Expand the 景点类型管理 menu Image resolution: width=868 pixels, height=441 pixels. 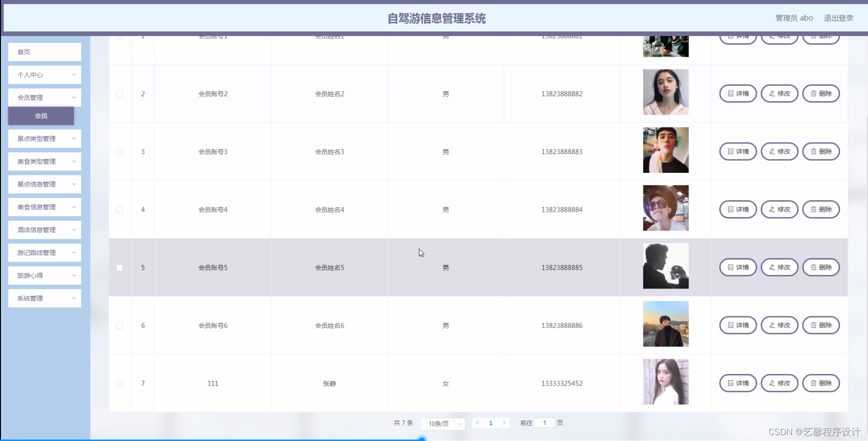[x=44, y=139]
